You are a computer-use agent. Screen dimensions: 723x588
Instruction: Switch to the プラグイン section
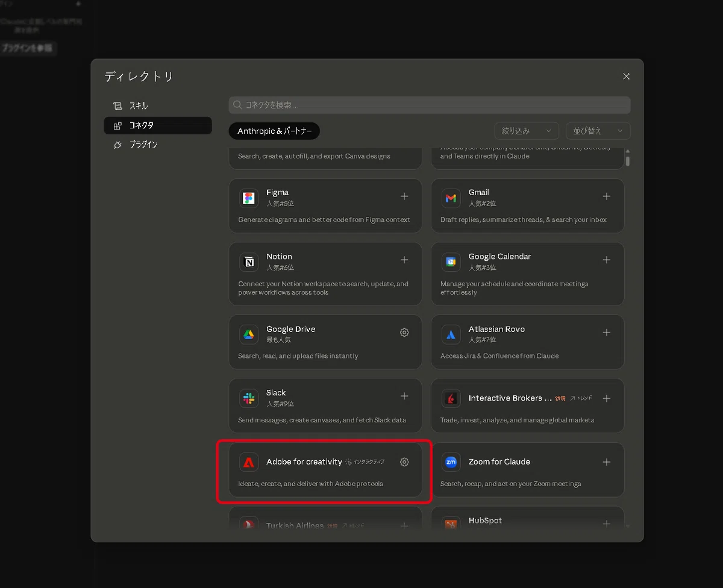[158, 145]
